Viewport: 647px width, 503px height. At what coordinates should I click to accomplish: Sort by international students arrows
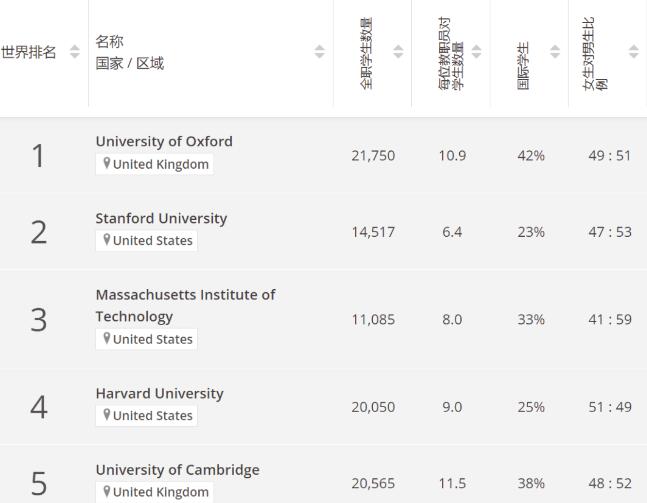coord(555,52)
